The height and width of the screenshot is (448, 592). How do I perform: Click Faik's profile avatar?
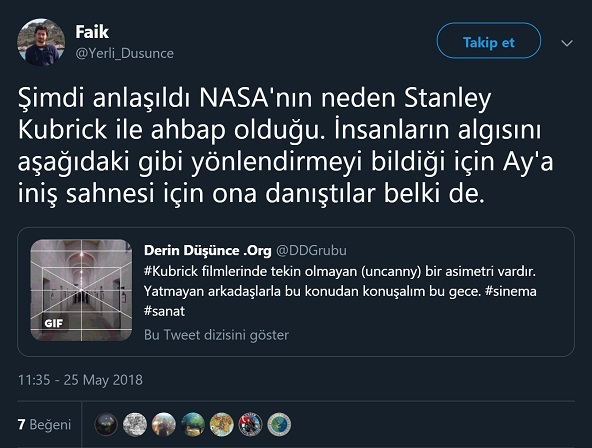[41, 42]
